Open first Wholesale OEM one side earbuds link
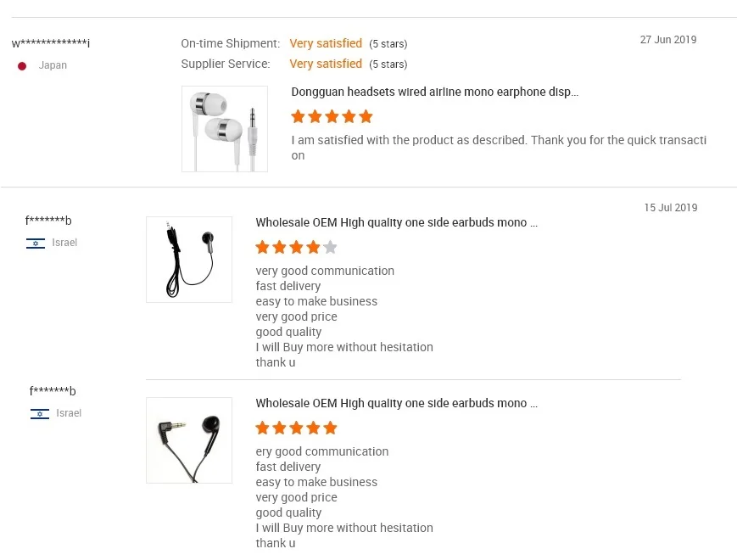Screen dimensions: 737x560 pos(396,223)
